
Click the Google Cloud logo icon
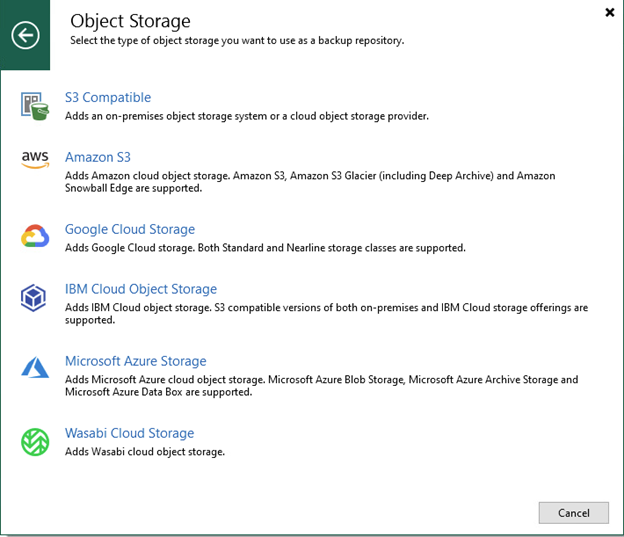click(x=35, y=236)
